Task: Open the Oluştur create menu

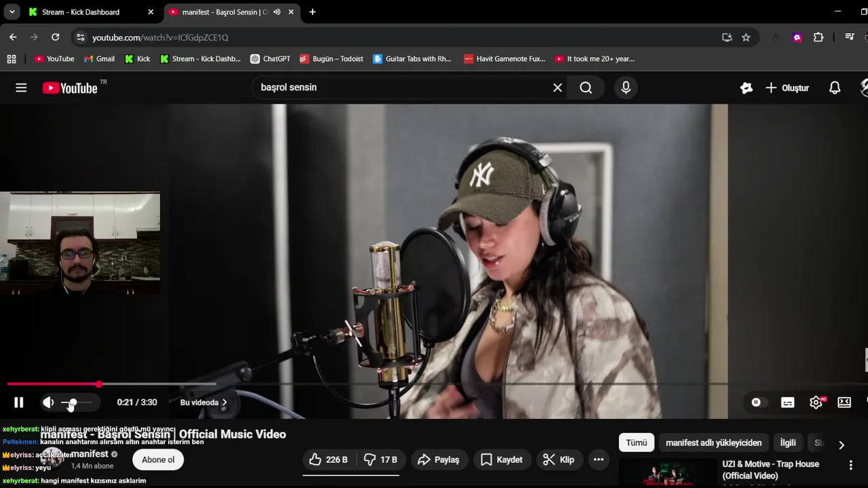Action: point(787,88)
